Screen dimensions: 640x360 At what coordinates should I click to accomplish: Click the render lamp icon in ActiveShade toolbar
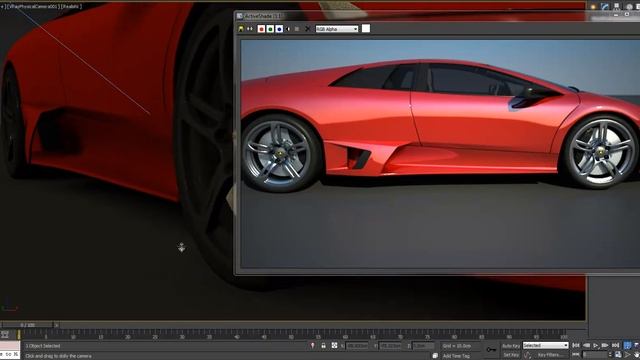241,29
